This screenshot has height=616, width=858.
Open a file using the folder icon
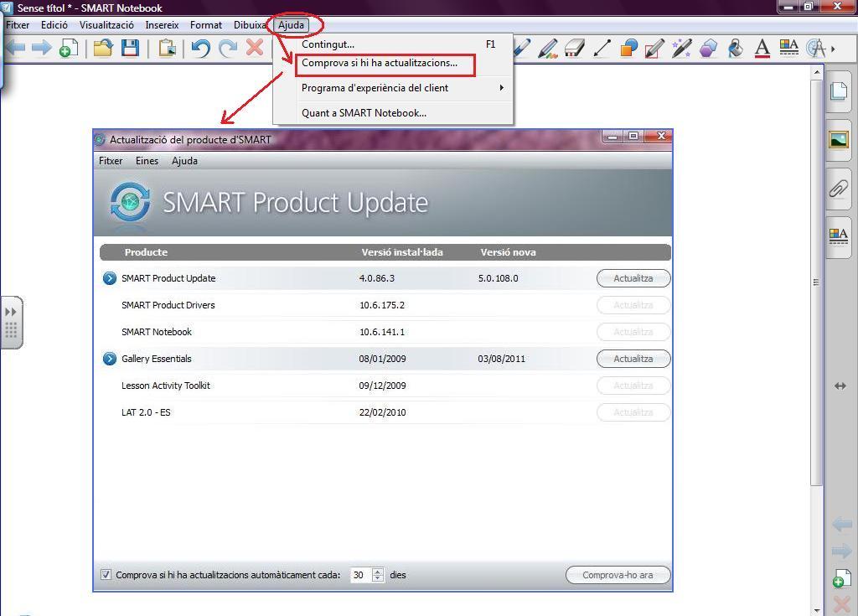[x=102, y=48]
